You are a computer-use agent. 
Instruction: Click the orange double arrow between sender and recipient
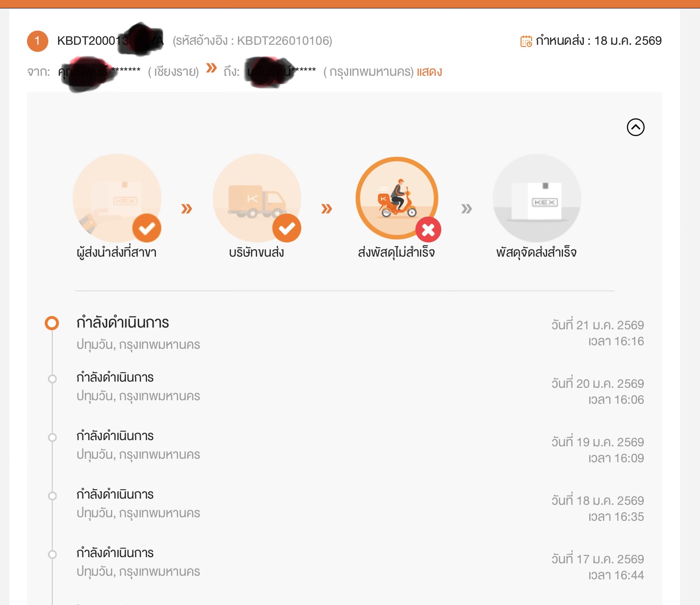(x=211, y=68)
